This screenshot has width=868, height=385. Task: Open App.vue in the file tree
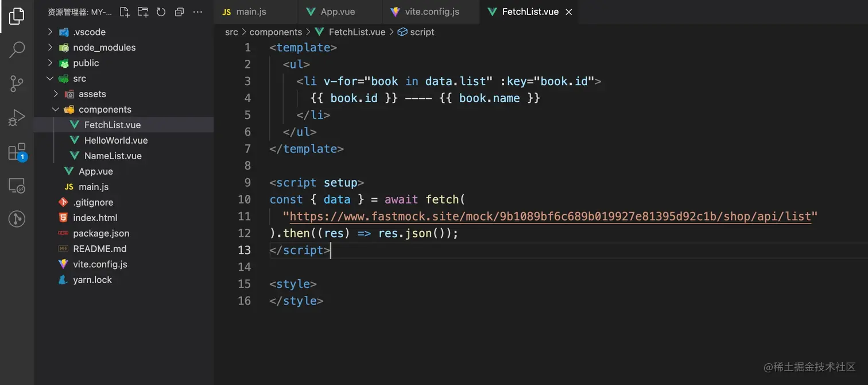click(x=124, y=171)
